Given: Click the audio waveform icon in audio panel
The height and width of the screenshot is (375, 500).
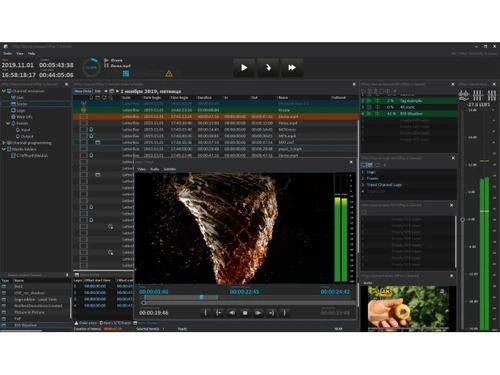Looking at the screenshot, I should click(464, 95).
